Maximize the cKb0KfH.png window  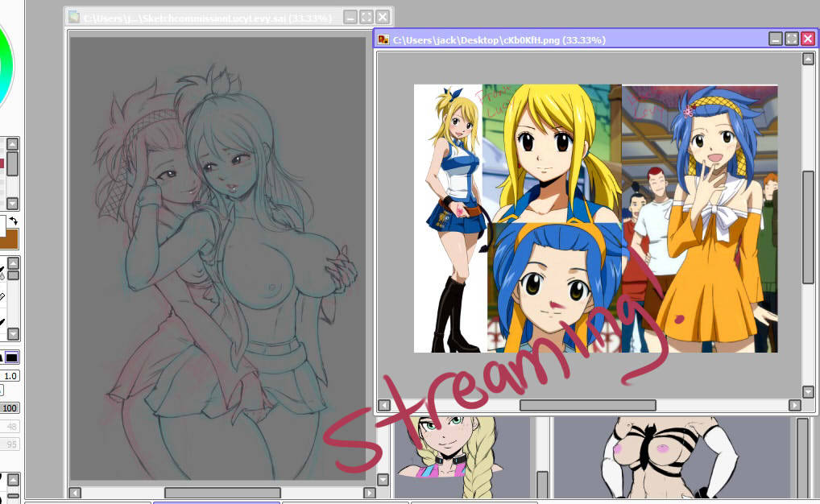click(792, 39)
